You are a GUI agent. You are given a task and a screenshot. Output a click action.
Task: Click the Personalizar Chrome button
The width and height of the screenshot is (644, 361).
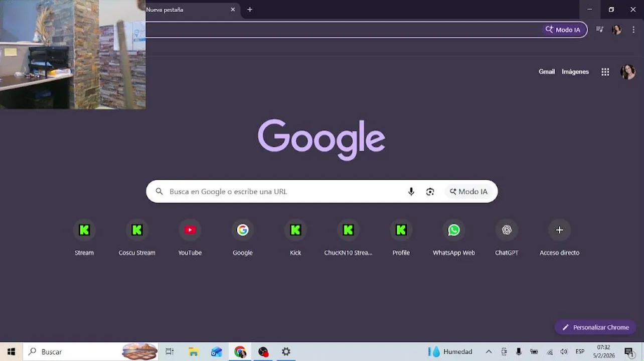tap(595, 327)
